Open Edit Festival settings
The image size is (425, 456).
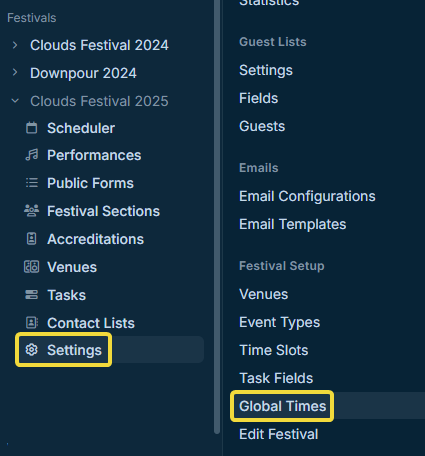[278, 434]
